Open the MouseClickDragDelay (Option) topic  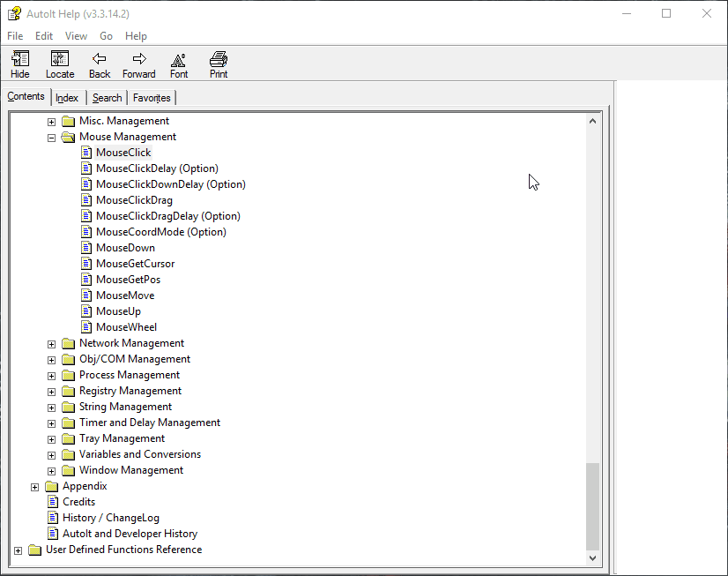tap(168, 216)
